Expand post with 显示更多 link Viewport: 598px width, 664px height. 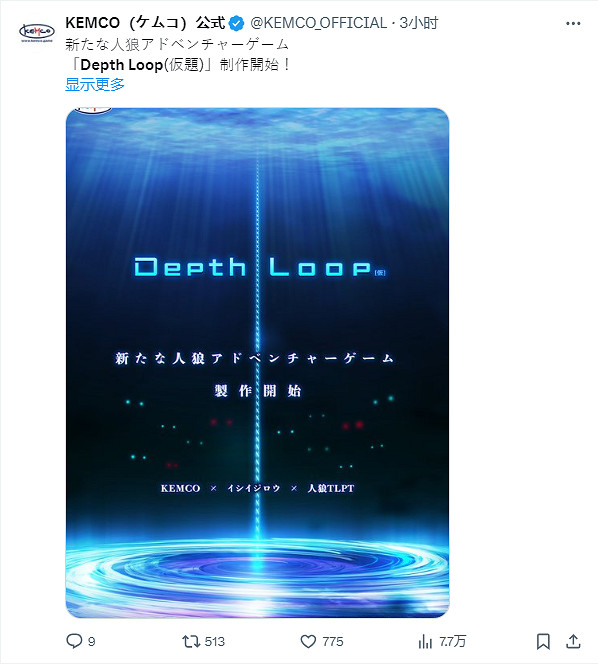(95, 84)
